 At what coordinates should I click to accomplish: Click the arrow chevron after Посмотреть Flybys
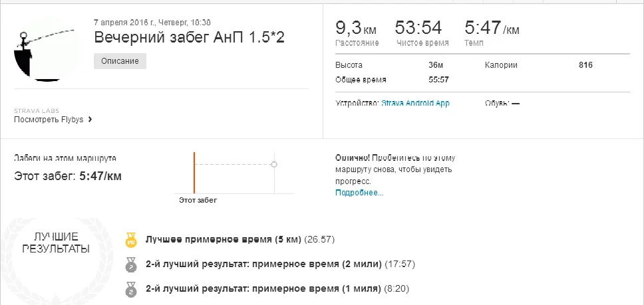(90, 120)
